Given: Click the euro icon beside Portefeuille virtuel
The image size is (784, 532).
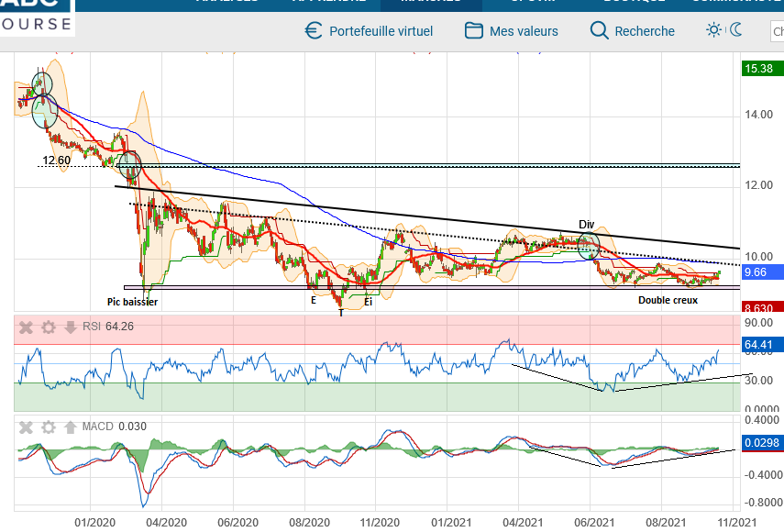Looking at the screenshot, I should tap(314, 31).
